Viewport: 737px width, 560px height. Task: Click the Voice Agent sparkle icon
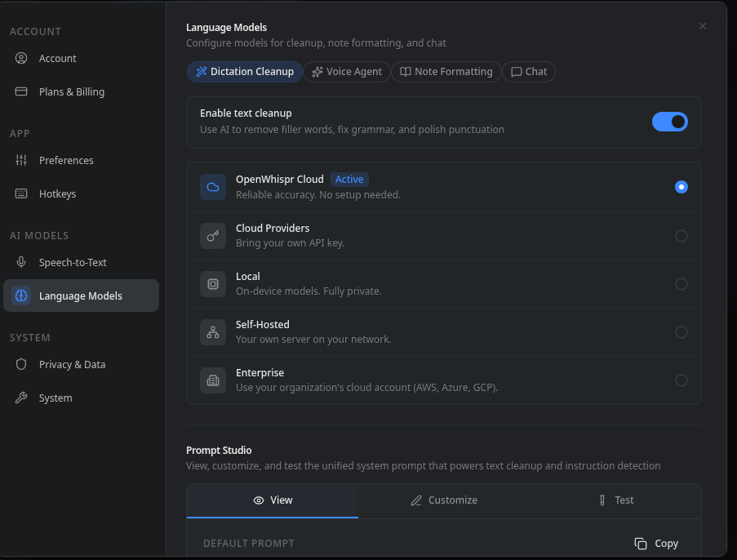click(317, 72)
